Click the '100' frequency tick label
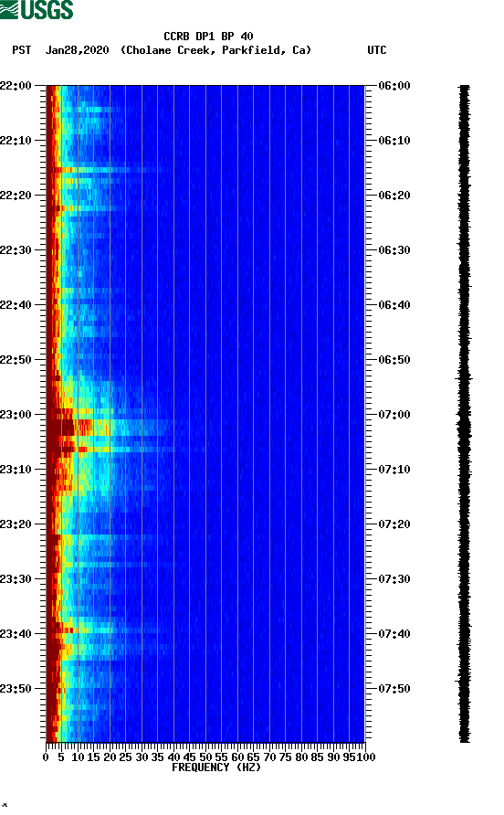504x815 pixels. pyautogui.click(x=367, y=757)
